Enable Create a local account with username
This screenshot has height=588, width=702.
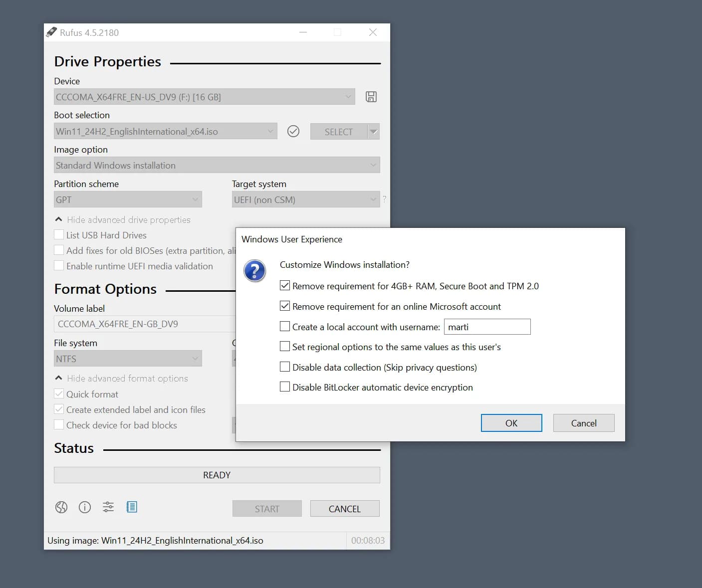[285, 327]
